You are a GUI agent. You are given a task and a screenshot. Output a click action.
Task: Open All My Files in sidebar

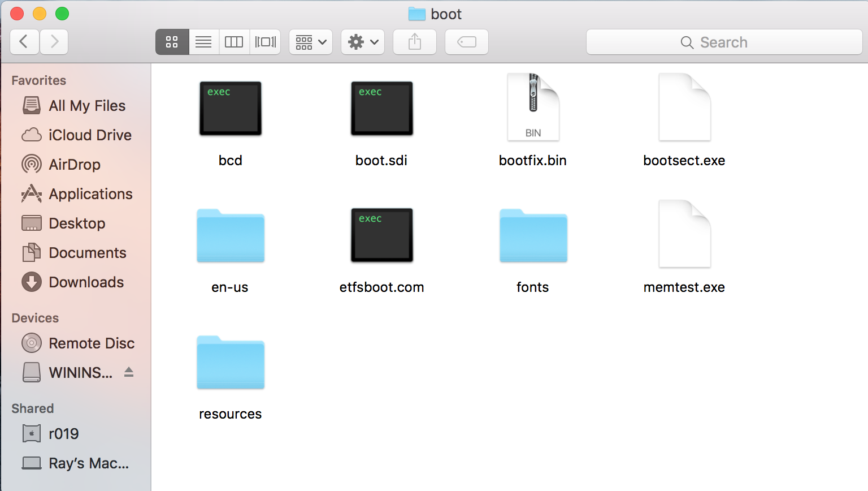pyautogui.click(x=76, y=106)
